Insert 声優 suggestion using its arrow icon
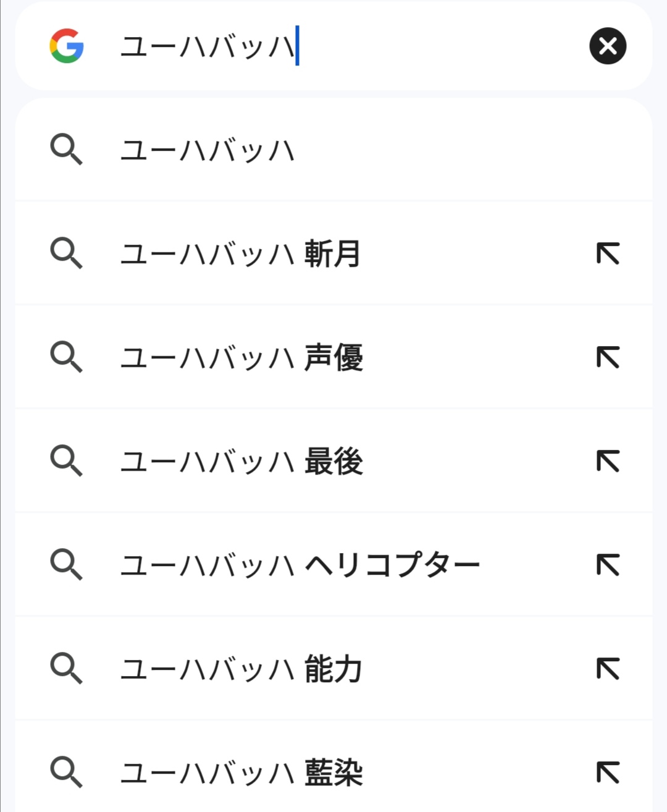667x812 pixels. 608,357
